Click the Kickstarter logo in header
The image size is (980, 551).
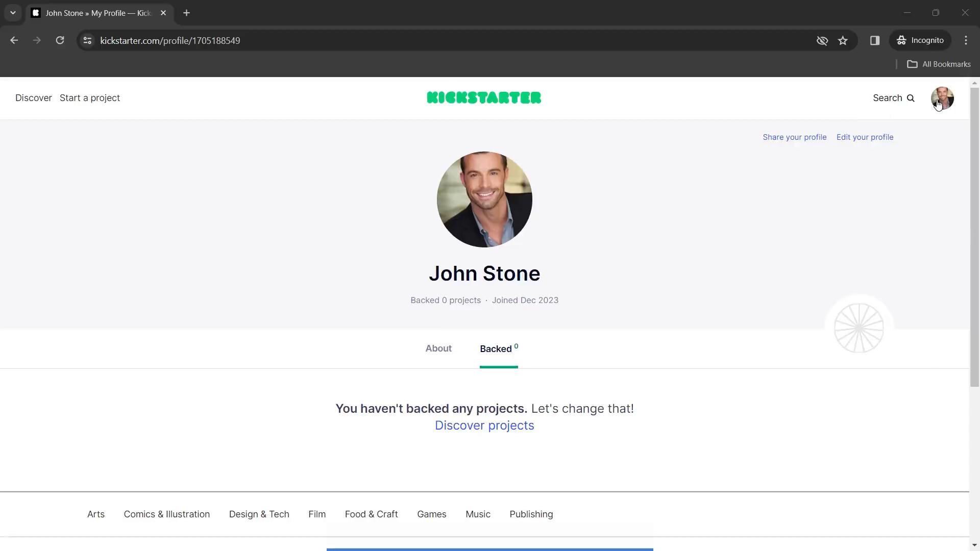[x=484, y=97]
